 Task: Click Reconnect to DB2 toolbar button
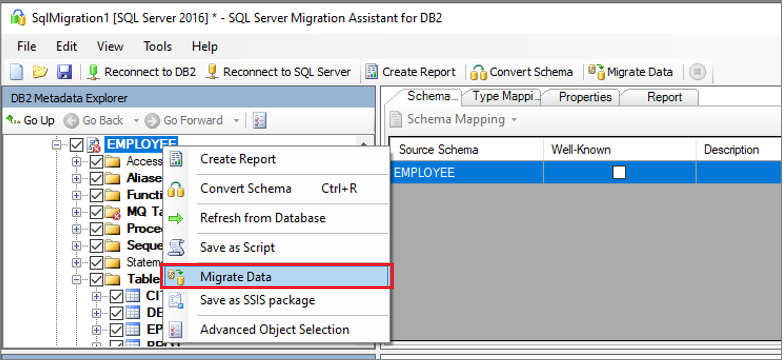142,72
